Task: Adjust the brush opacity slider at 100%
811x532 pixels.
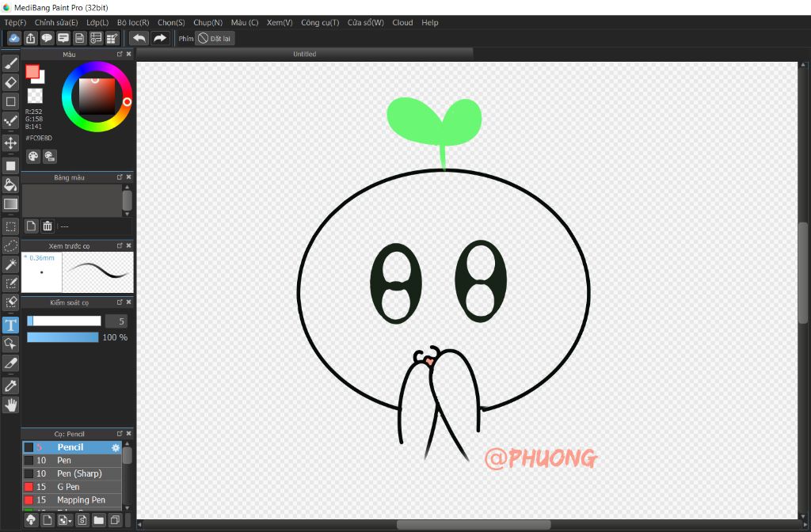Action: click(63, 337)
